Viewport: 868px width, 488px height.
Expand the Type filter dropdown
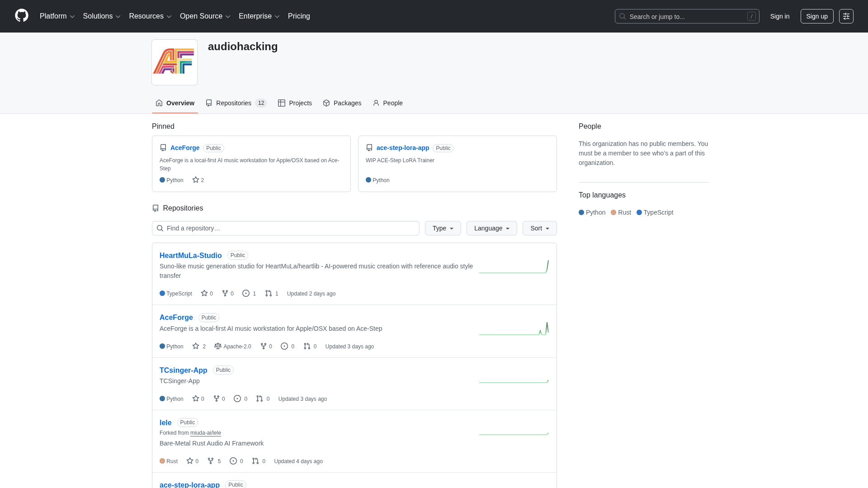point(443,228)
